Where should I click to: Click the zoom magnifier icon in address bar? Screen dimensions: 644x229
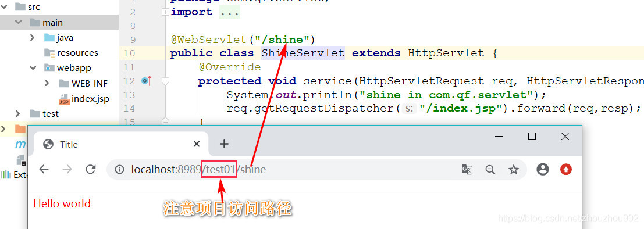tap(490, 170)
